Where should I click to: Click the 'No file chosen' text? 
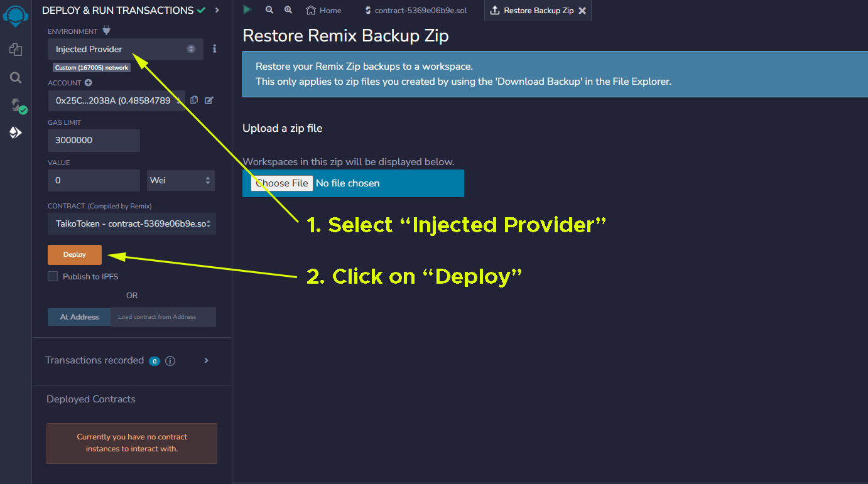pos(348,183)
